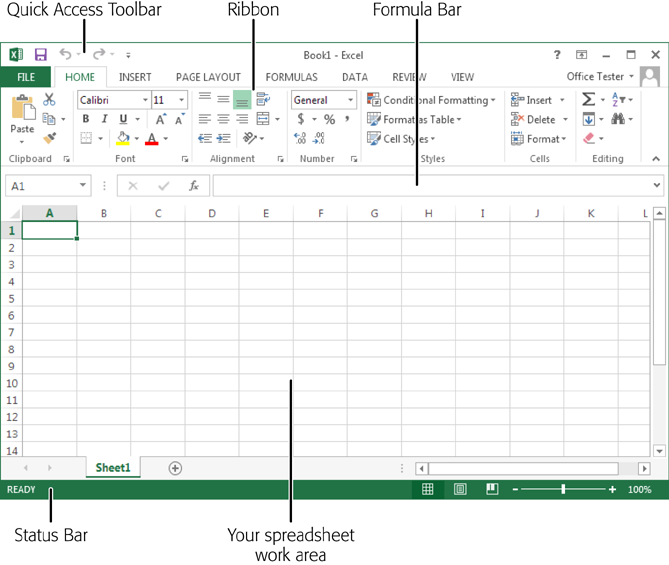Toggle Italic formatting
The height and width of the screenshot is (565, 669).
pos(104,119)
